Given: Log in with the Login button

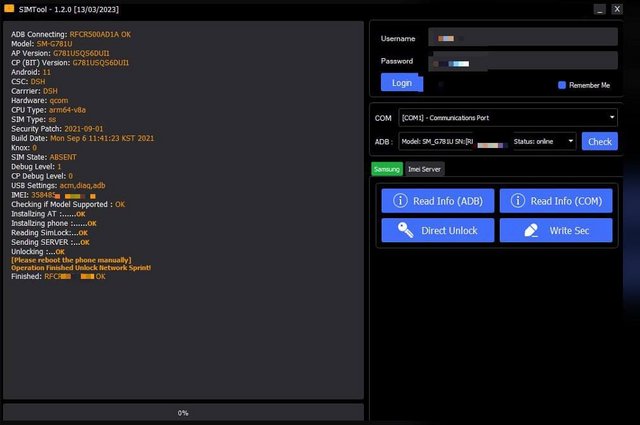Looking at the screenshot, I should (402, 82).
